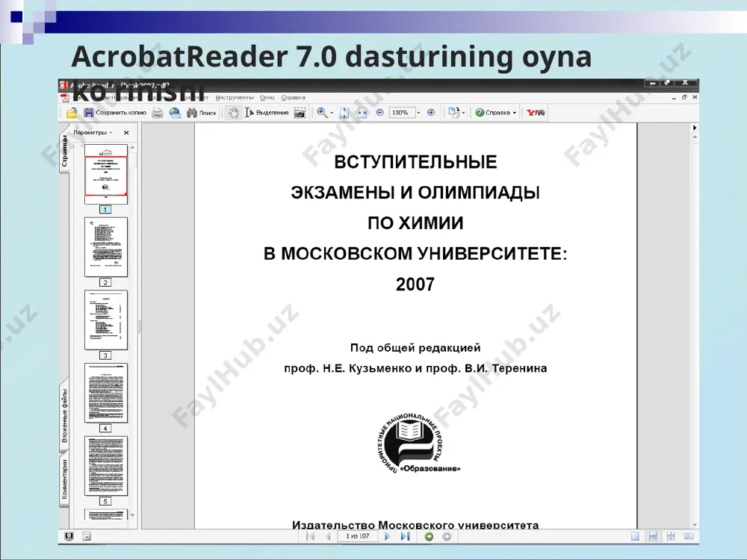Click the rotate view page icon
Viewport: 747px width, 560px height.
pos(453,113)
